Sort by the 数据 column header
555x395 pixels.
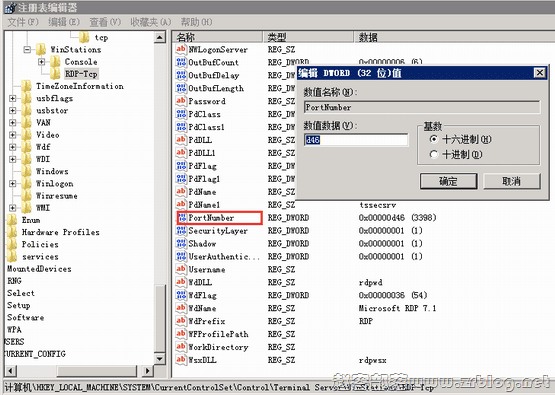point(454,37)
